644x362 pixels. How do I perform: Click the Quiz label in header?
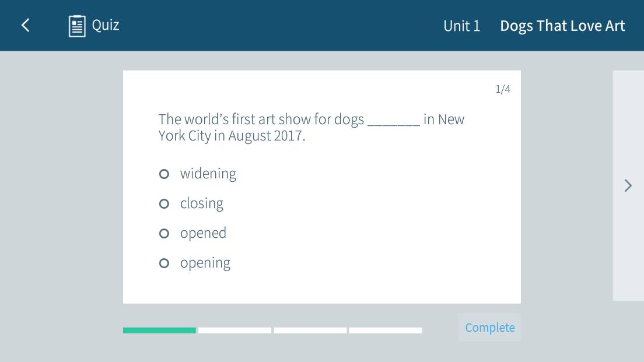pyautogui.click(x=106, y=25)
